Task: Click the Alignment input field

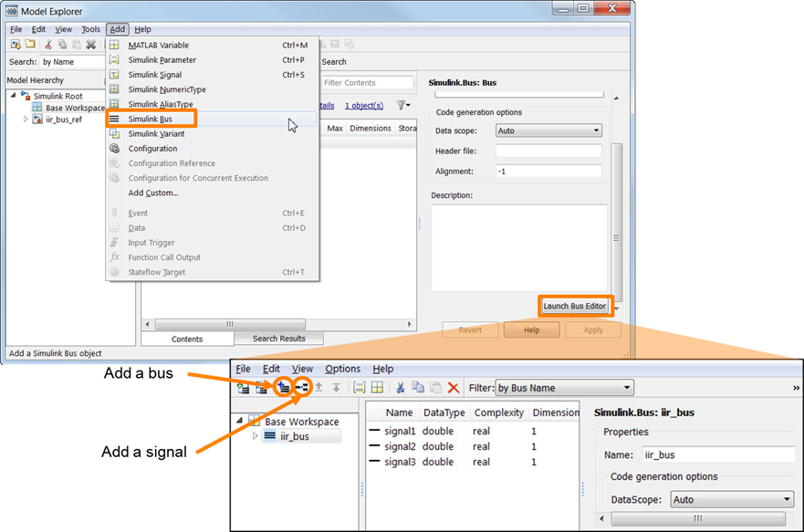Action: [x=548, y=172]
